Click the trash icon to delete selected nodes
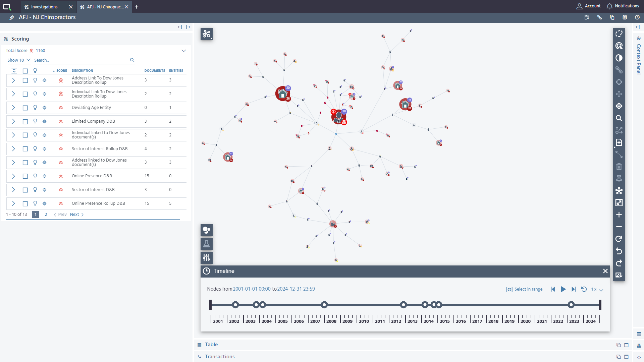This screenshot has width=644, height=362. tap(619, 167)
